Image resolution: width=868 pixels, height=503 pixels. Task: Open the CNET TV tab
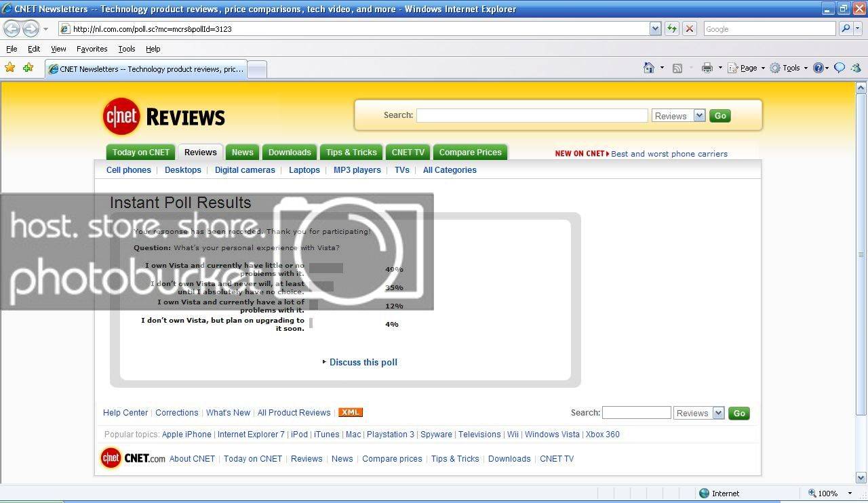408,152
